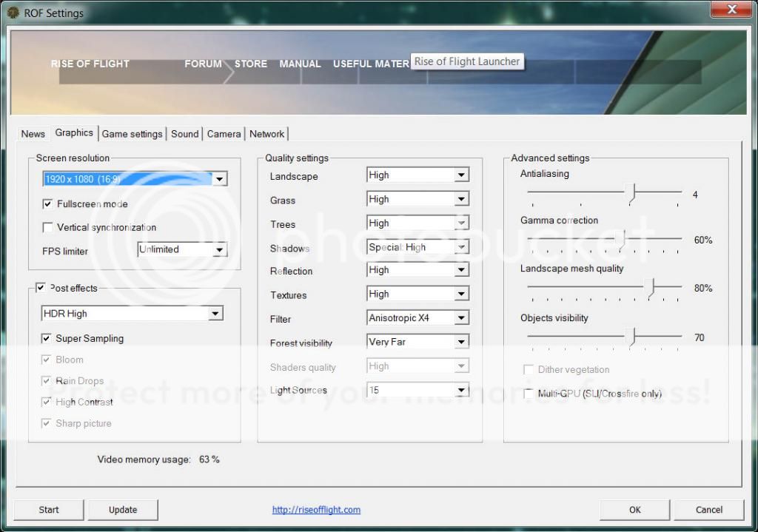Click the Update button
The width and height of the screenshot is (758, 532).
[x=122, y=510]
